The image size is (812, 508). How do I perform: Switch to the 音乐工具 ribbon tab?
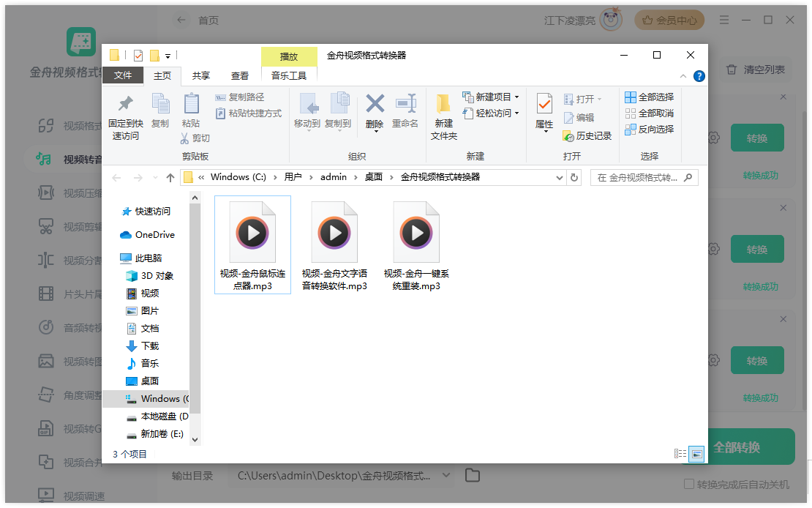289,75
